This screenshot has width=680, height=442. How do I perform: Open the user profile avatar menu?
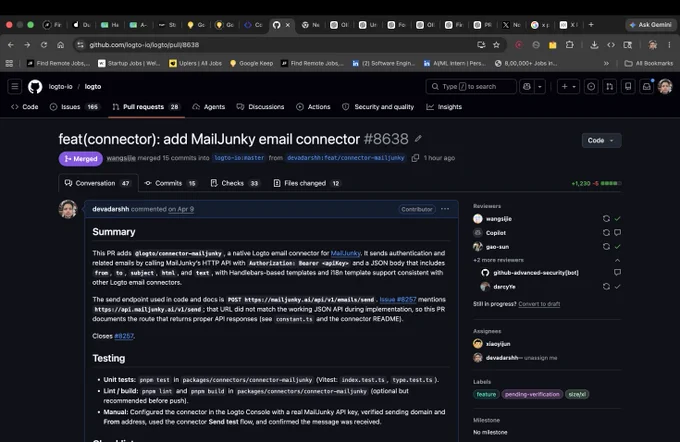point(665,86)
